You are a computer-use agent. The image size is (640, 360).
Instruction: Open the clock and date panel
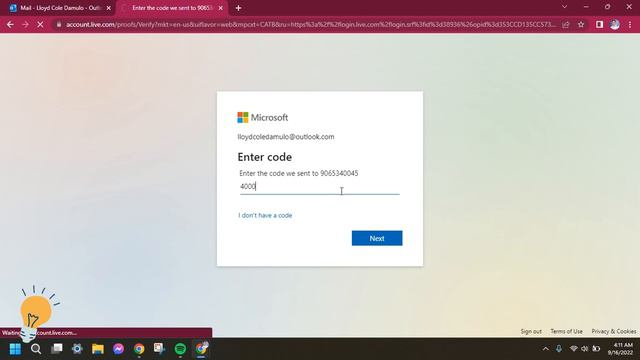click(x=620, y=349)
